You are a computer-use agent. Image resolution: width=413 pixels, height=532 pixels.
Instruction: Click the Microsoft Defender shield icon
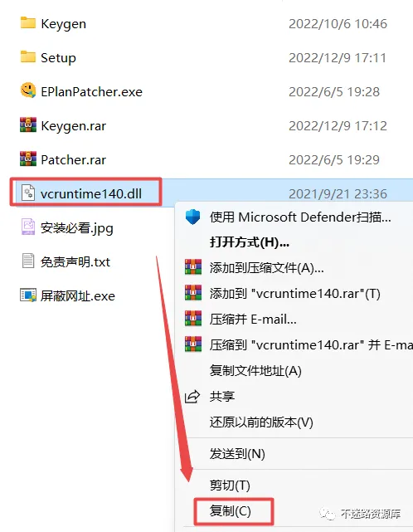point(193,217)
